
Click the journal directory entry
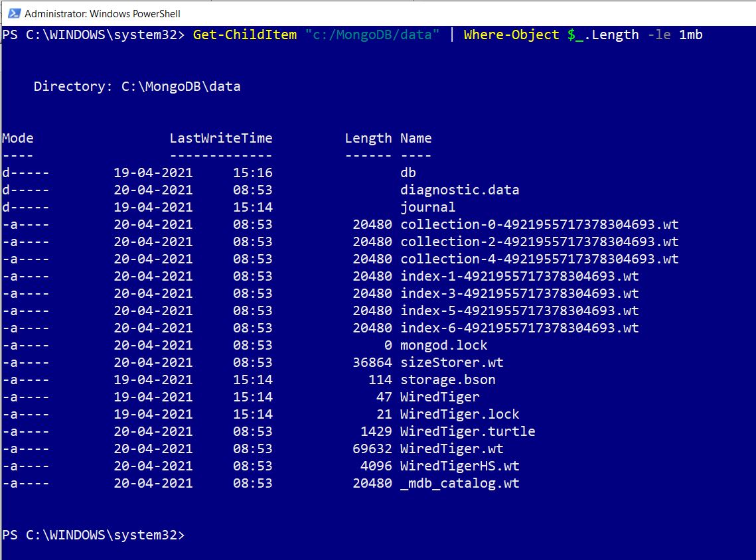[x=427, y=207]
